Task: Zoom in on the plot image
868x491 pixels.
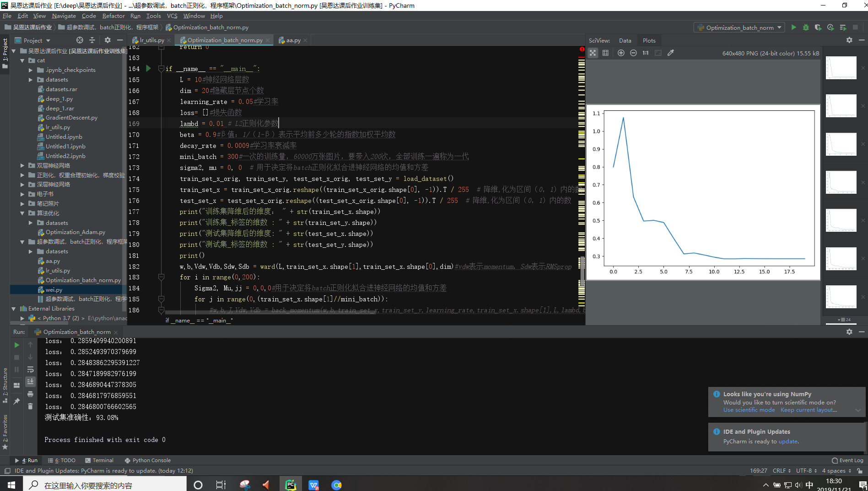Action: [621, 53]
